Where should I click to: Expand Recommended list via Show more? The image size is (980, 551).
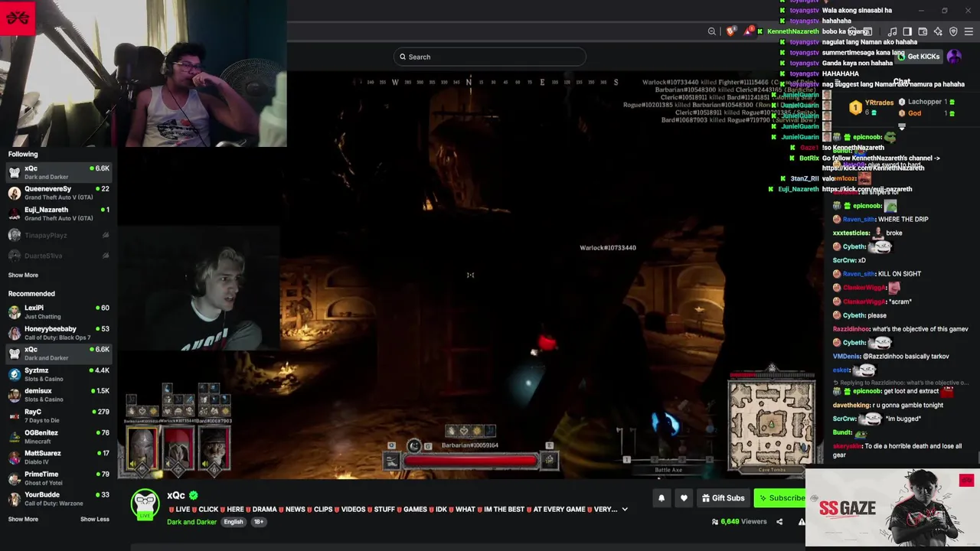pos(23,519)
